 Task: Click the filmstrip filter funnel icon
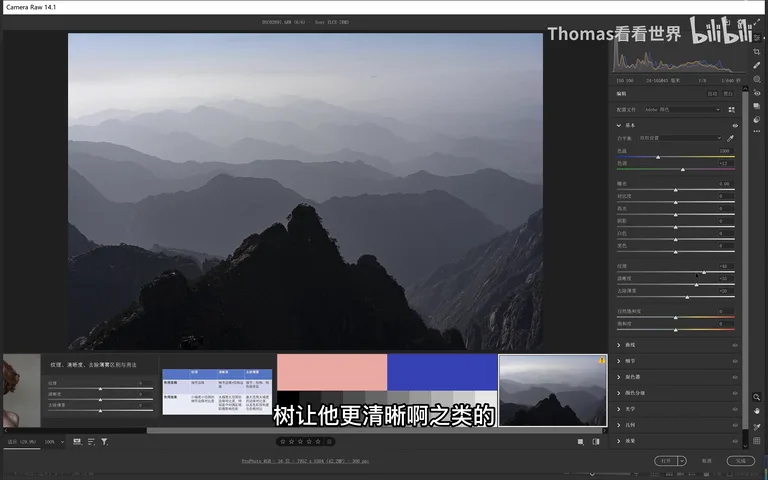pos(104,442)
